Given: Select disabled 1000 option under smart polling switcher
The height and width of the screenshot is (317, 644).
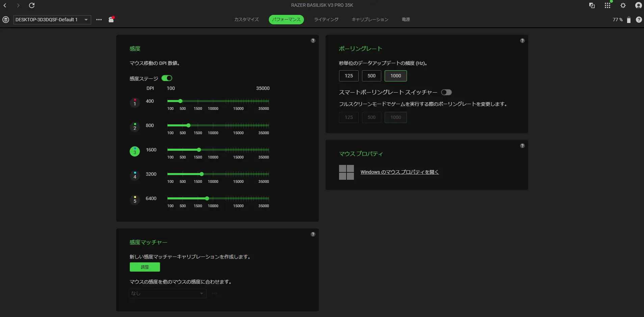Looking at the screenshot, I should pyautogui.click(x=396, y=117).
